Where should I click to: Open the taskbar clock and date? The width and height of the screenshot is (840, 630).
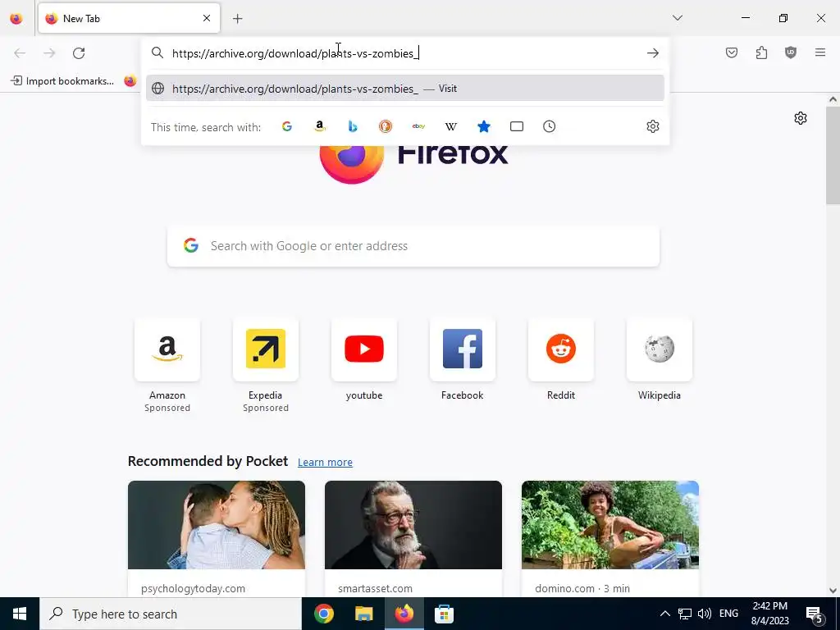click(769, 614)
